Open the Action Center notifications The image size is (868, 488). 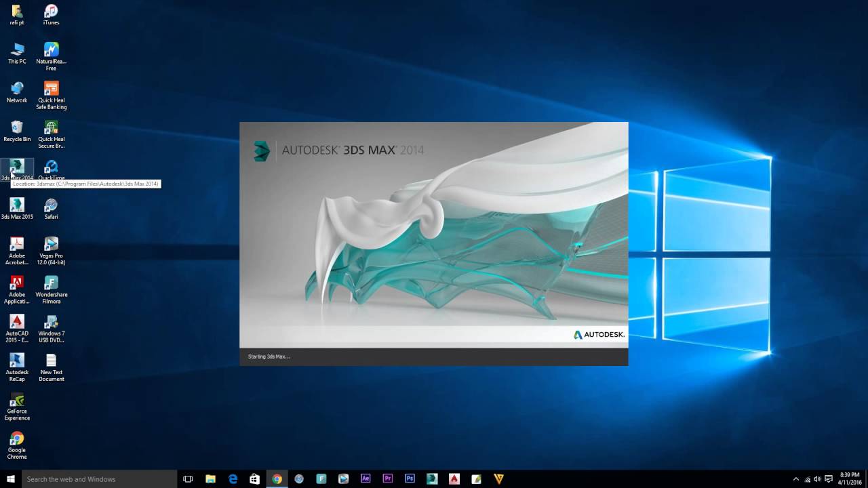(829, 479)
